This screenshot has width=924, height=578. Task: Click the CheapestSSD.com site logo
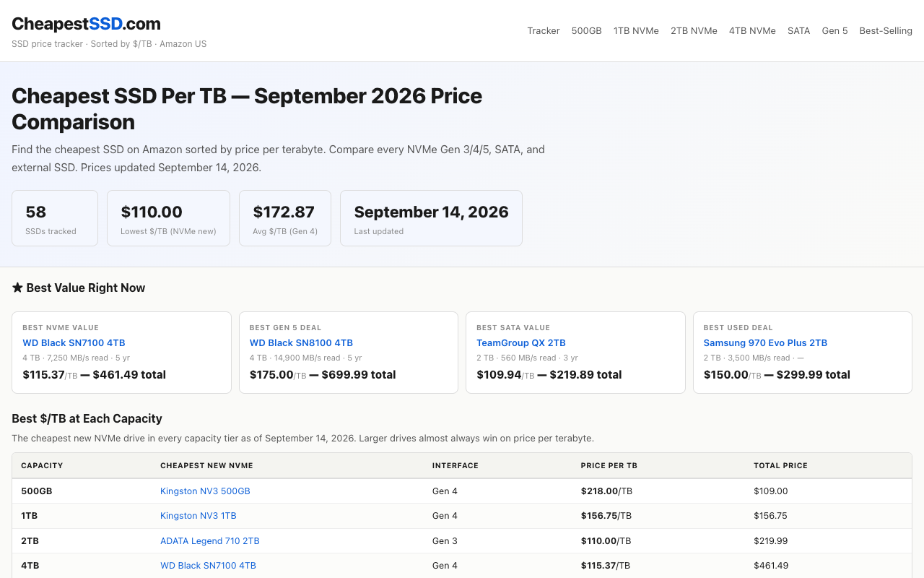(x=86, y=24)
